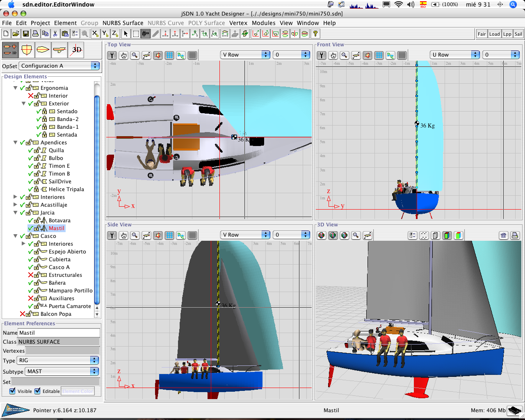
Task: Click the Load button
Action: pyautogui.click(x=494, y=34)
